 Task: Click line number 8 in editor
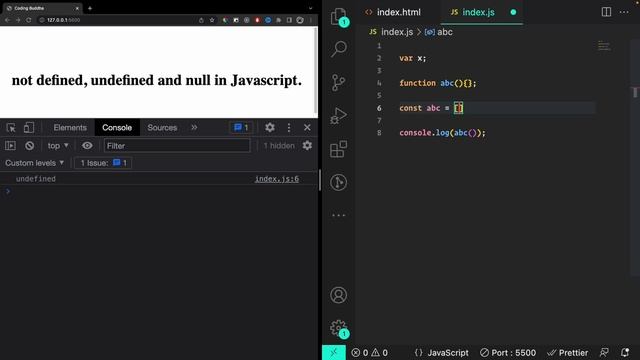(x=379, y=133)
